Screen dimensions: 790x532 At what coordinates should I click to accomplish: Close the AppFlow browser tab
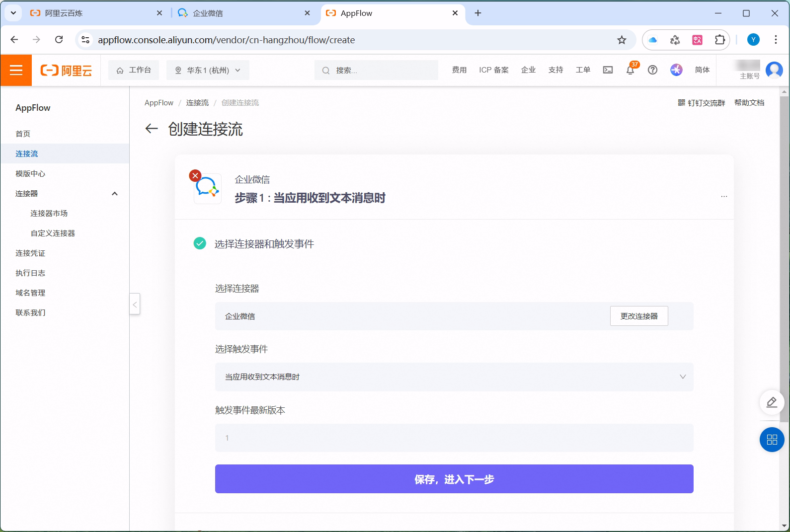[455, 13]
